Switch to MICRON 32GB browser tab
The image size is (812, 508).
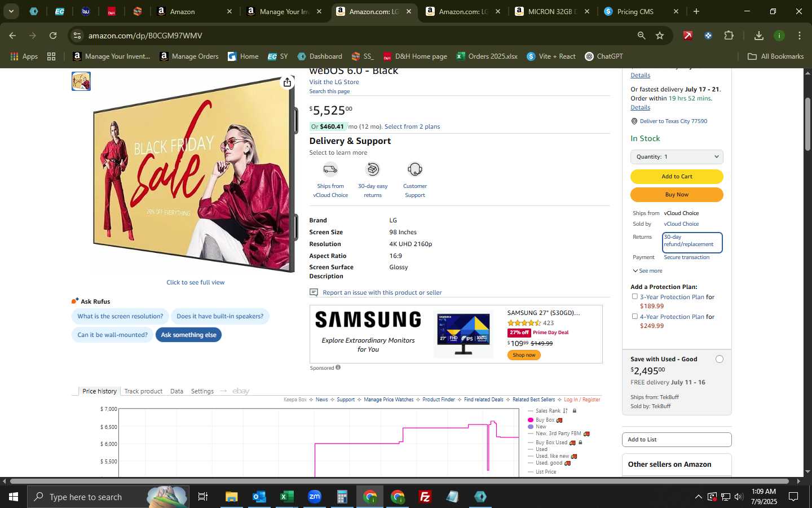pyautogui.click(x=552, y=11)
